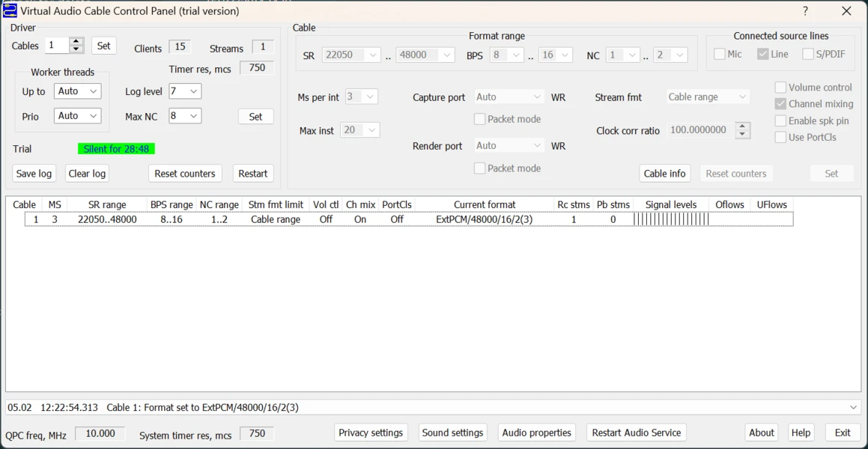Open the Ms per int dropdown
The image size is (868, 449).
362,97
